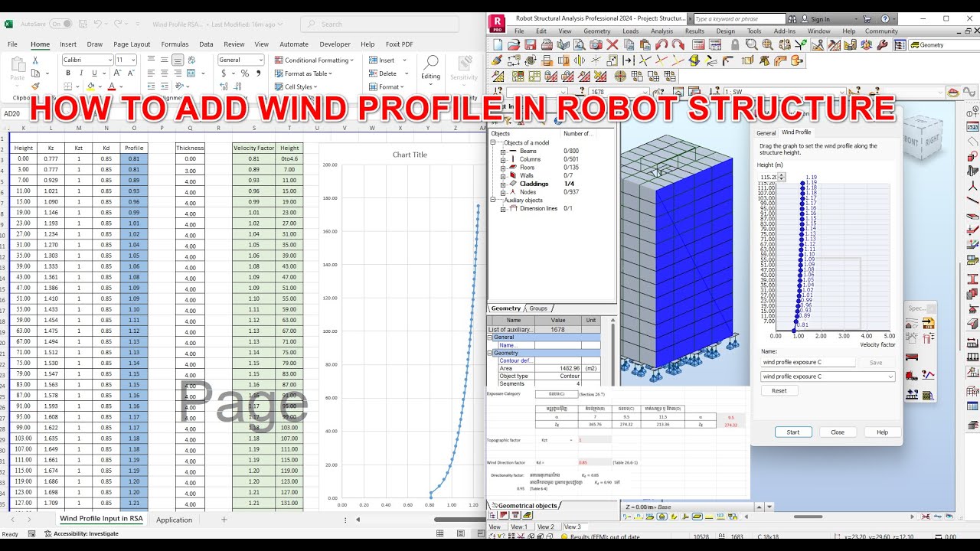
Task: Open the Excel Developer ribbon tab
Action: [x=335, y=44]
